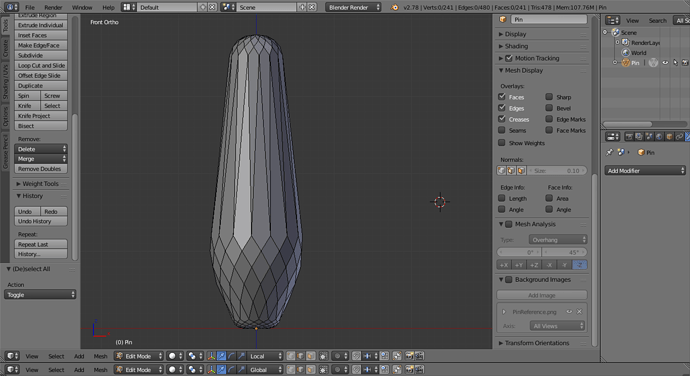The height and width of the screenshot is (376, 690).
Task: Enable Mesh Analysis checkbox
Action: [x=509, y=224]
